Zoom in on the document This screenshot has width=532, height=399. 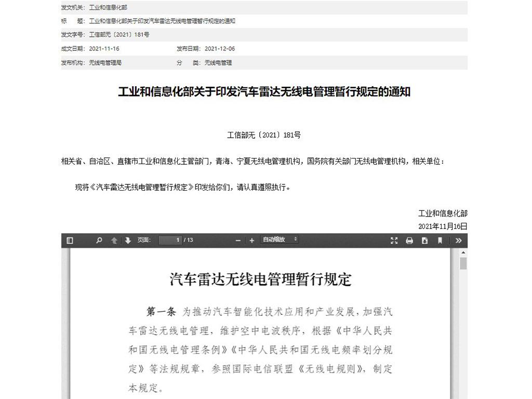click(251, 241)
